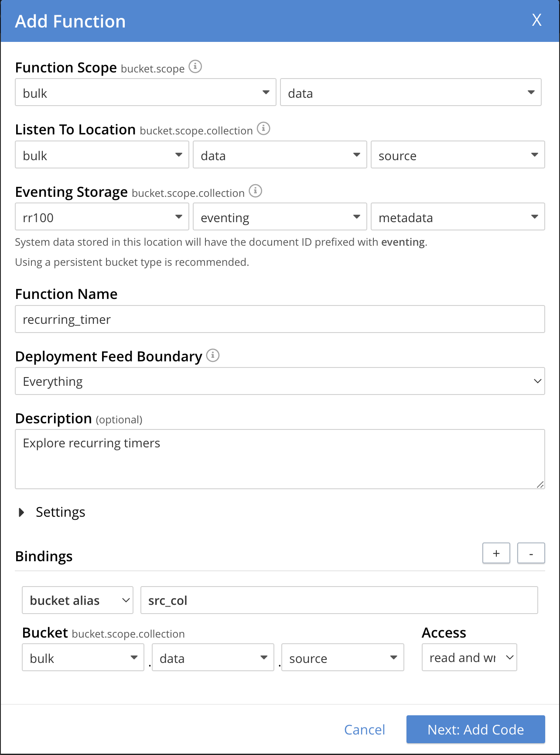The image size is (560, 755).
Task: Click info icon by Deployment Feed Boundary
Action: [212, 356]
